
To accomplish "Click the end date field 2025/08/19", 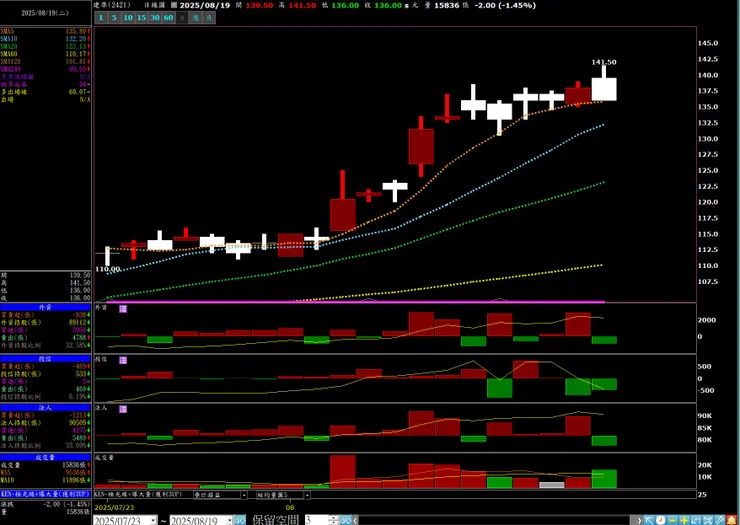I will [198, 520].
